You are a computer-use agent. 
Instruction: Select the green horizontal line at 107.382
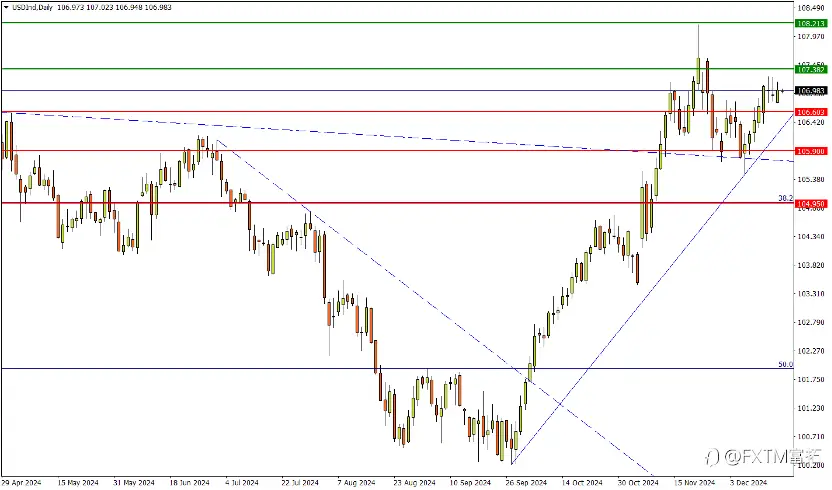(x=397, y=68)
